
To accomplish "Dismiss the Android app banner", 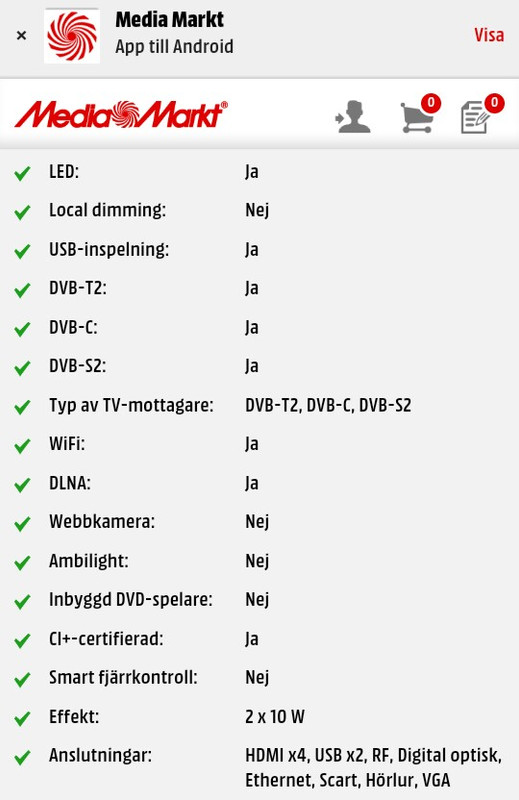I will pyautogui.click(x=21, y=35).
